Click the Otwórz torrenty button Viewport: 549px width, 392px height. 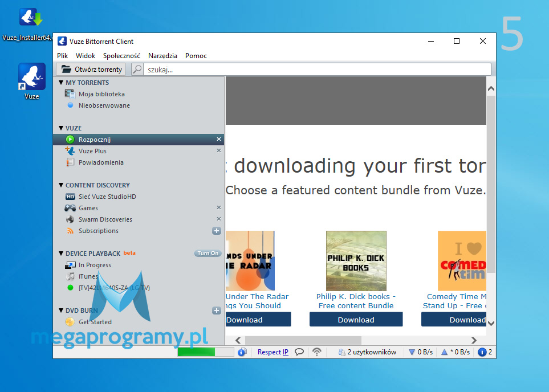click(x=91, y=70)
